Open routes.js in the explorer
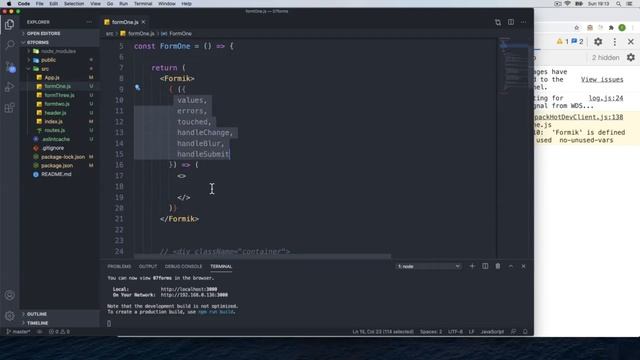The image size is (640, 360). pyautogui.click(x=55, y=130)
